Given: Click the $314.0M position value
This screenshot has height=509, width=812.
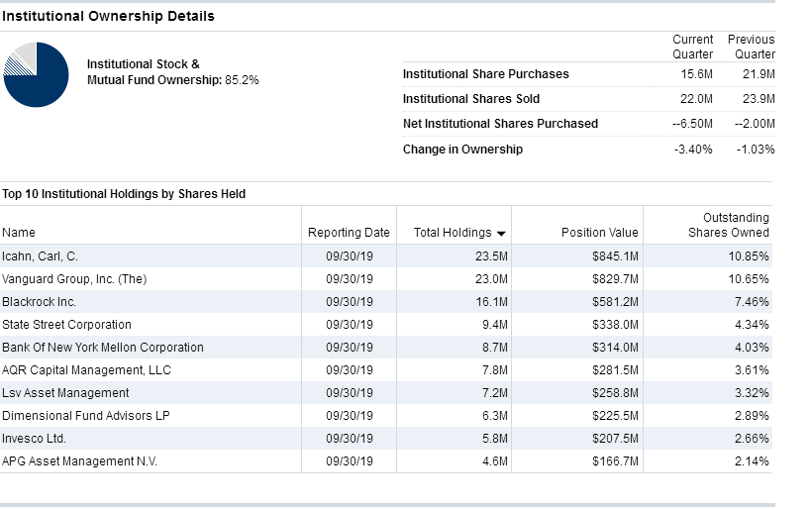Looking at the screenshot, I should pyautogui.click(x=615, y=348).
